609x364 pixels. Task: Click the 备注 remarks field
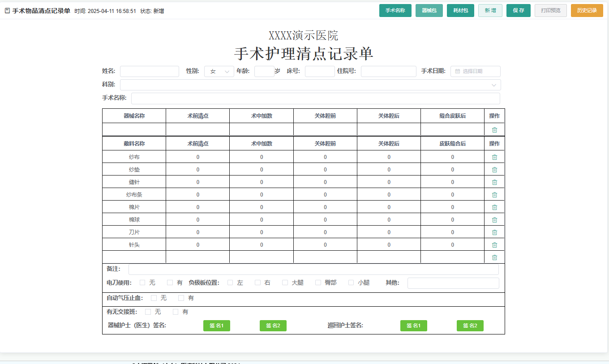(x=313, y=270)
